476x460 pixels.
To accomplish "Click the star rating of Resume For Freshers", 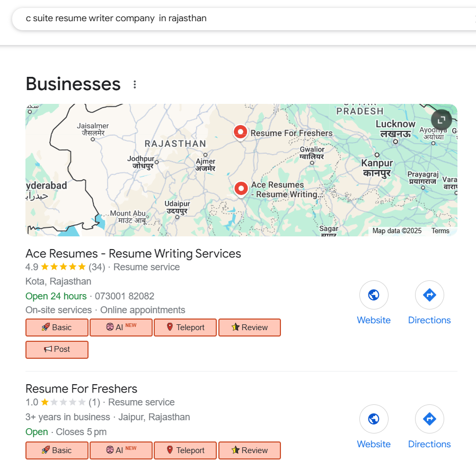I will [61, 402].
